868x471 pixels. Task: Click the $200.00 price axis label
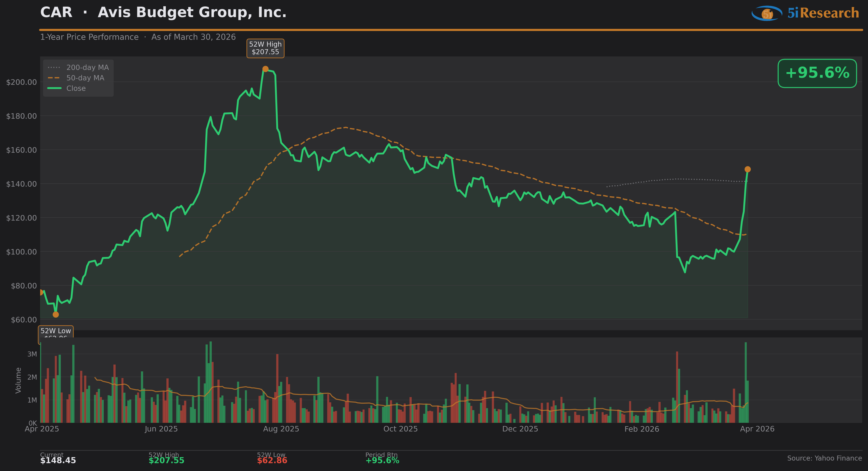21,82
